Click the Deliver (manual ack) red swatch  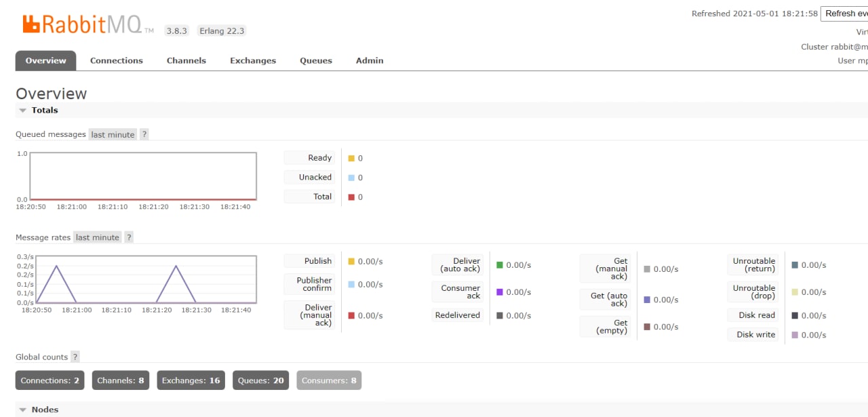coord(351,315)
